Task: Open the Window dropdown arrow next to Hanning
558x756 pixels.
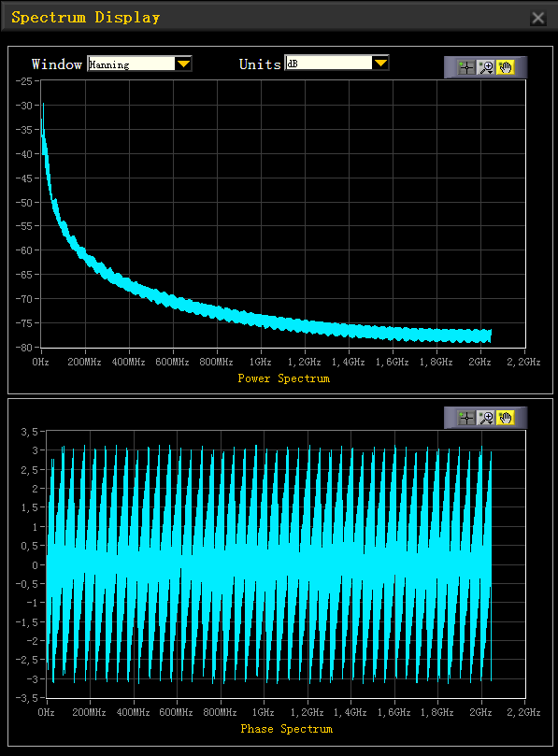Action: point(183,64)
